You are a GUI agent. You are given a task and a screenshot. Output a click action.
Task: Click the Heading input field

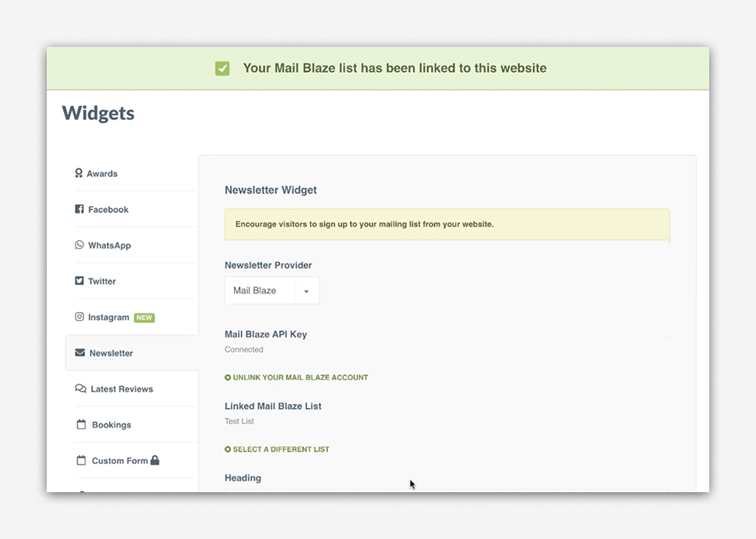(446, 490)
